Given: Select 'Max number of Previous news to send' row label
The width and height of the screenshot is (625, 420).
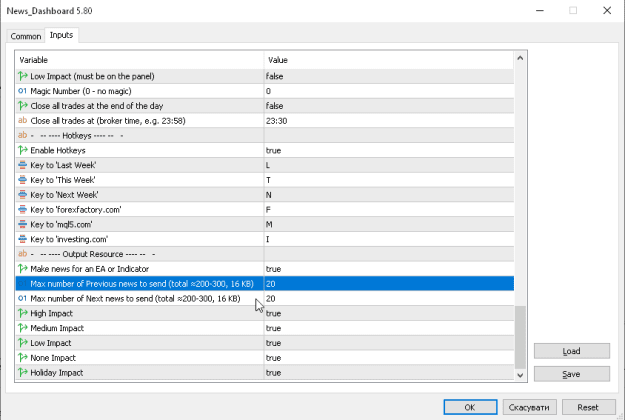Looking at the screenshot, I should (x=142, y=284).
